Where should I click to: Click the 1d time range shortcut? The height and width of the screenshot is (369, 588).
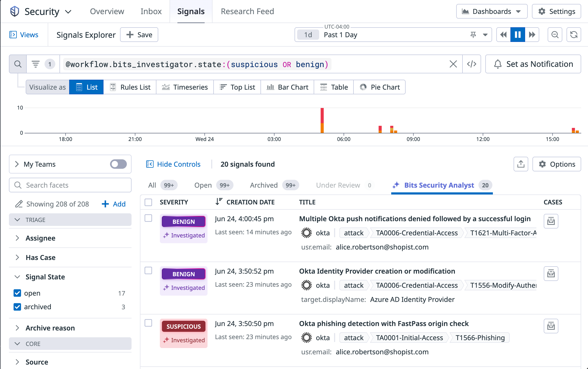(x=308, y=35)
